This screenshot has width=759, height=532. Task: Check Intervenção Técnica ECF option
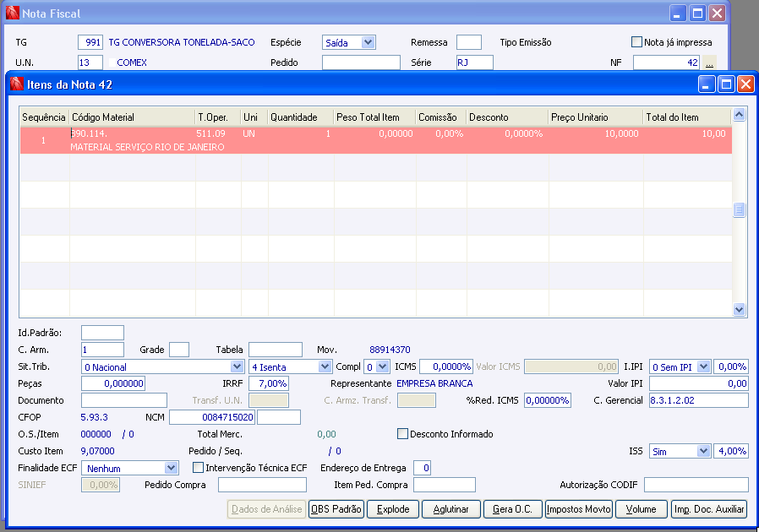click(199, 467)
